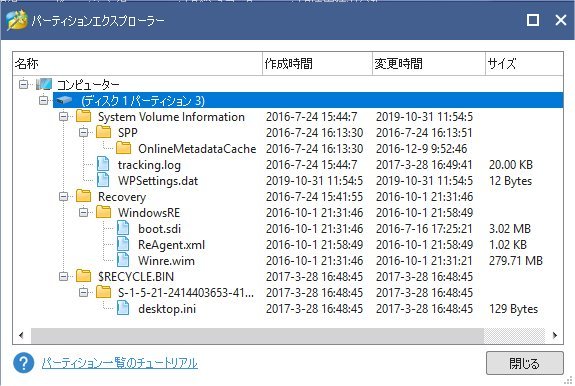575x386 pixels.
Task: Click the 3.02 MB size value
Action: [x=510, y=229]
